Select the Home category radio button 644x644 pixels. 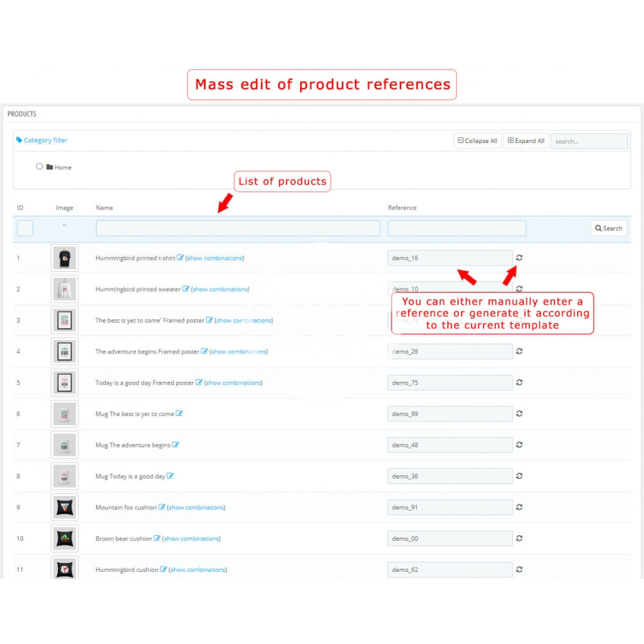(x=39, y=167)
